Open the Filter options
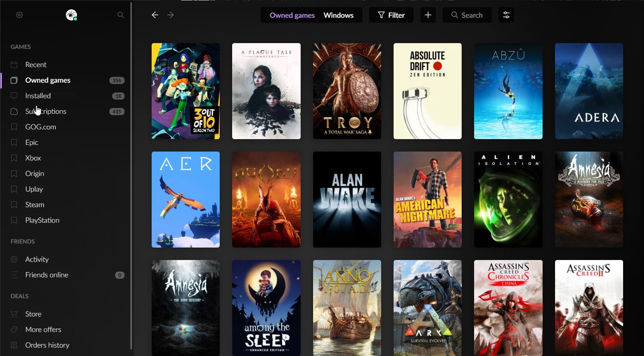Viewport: 644px width, 356px height. 391,15
